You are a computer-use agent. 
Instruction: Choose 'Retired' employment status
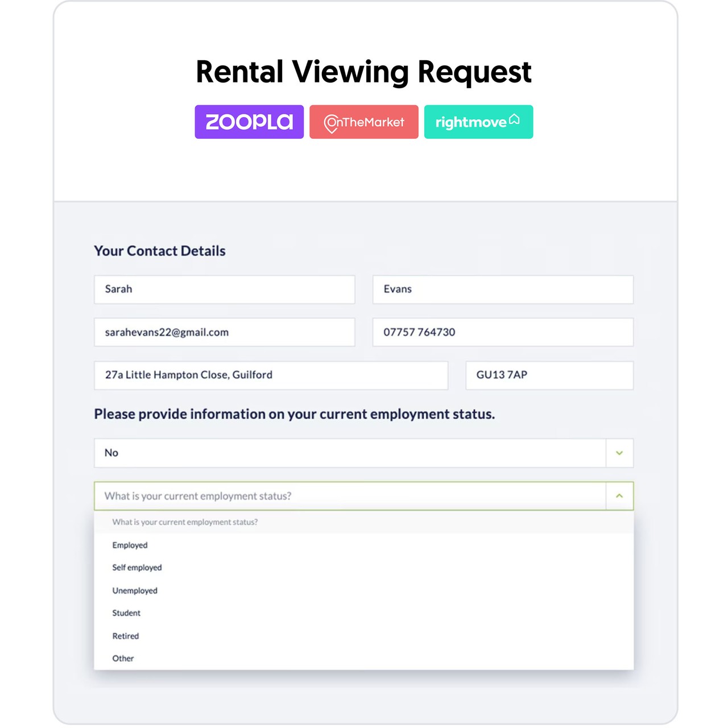tap(126, 636)
